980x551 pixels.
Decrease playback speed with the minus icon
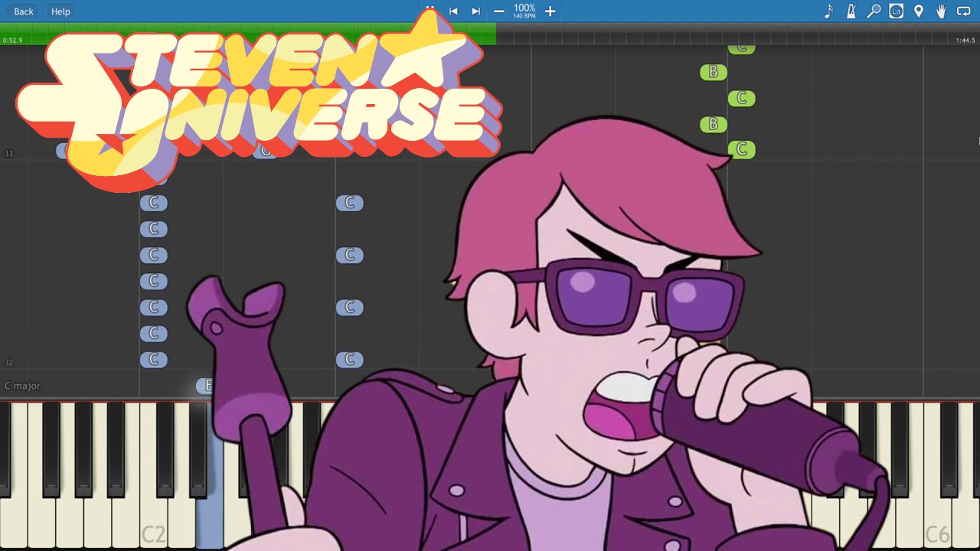[x=499, y=11]
